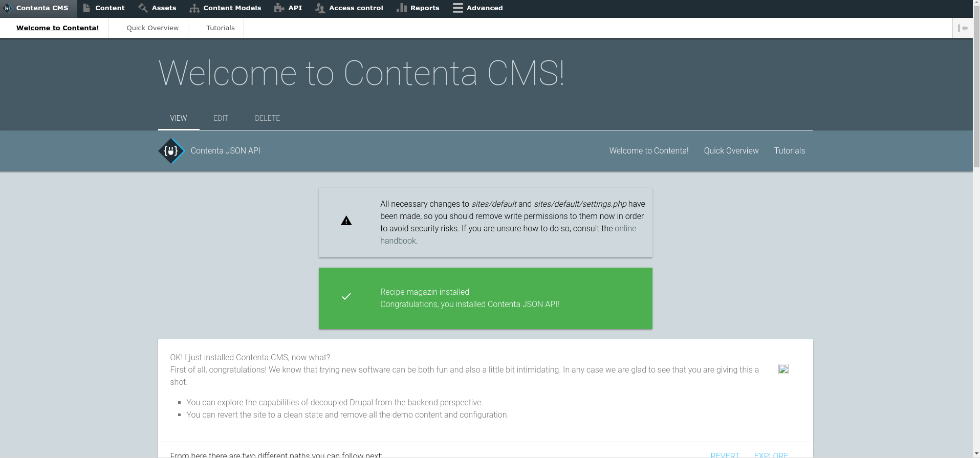Click the Assets hammer icon in toolbar
980x458 pixels.
pos(143,8)
